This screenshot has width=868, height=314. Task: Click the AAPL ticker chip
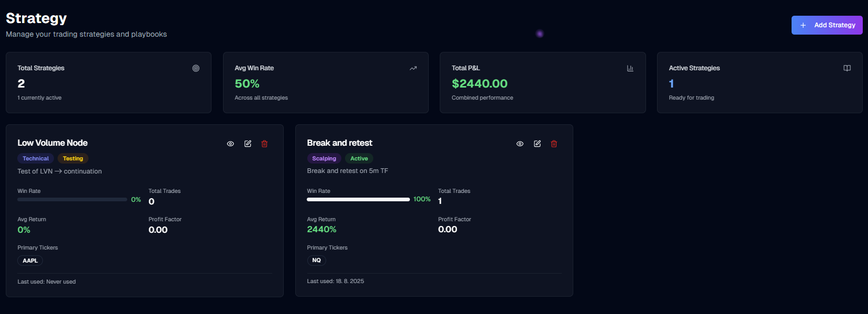(x=30, y=261)
